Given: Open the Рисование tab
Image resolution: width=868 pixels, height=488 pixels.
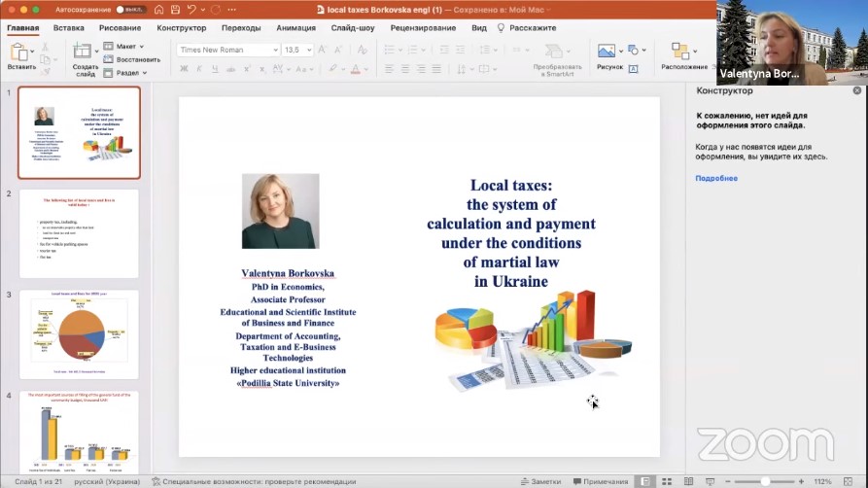Looking at the screenshot, I should tap(121, 27).
